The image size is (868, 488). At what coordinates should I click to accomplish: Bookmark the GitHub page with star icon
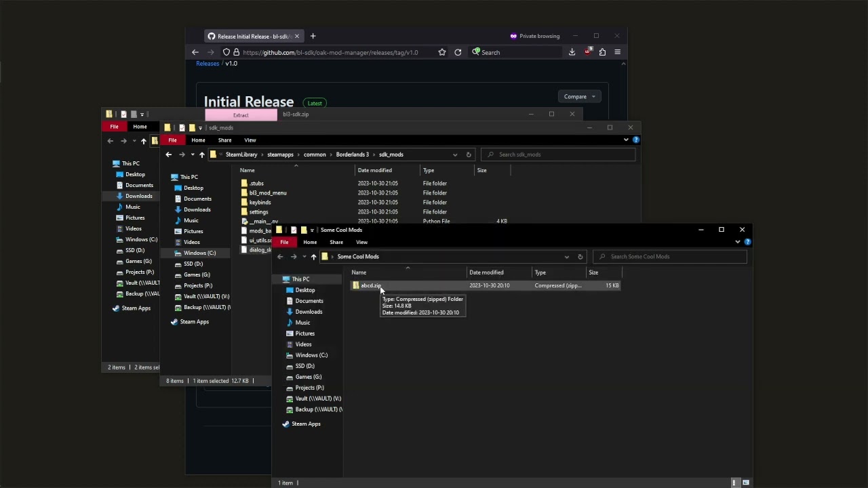442,52
